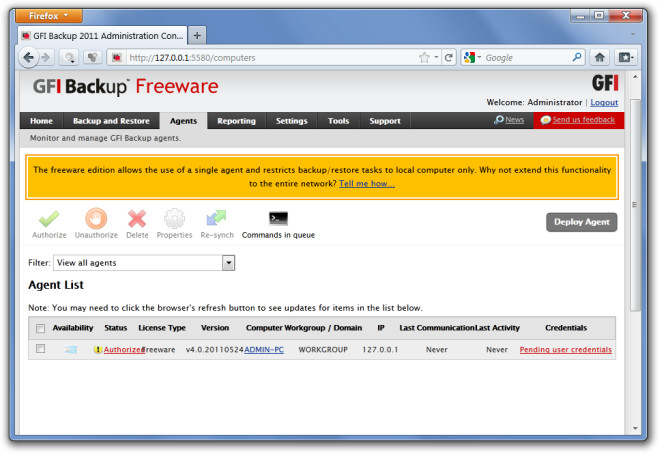Viewport: 660px width, 454px height.
Task: Click the site identity icon in the address bar
Action: pyautogui.click(x=117, y=58)
